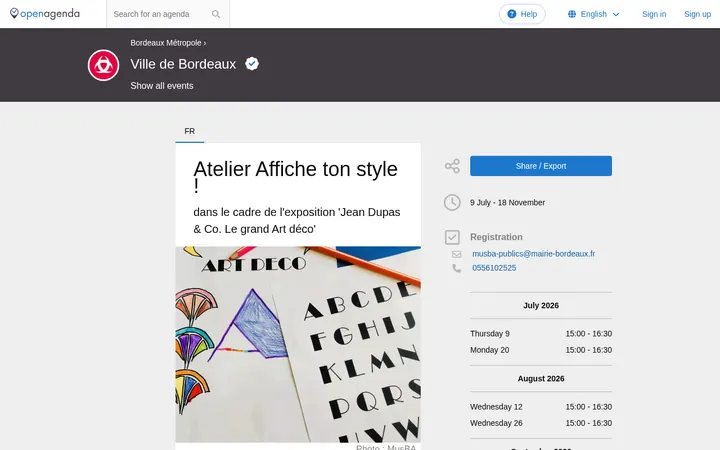This screenshot has height=450, width=720.
Task: Click the clock icon near event dates
Action: 452,202
